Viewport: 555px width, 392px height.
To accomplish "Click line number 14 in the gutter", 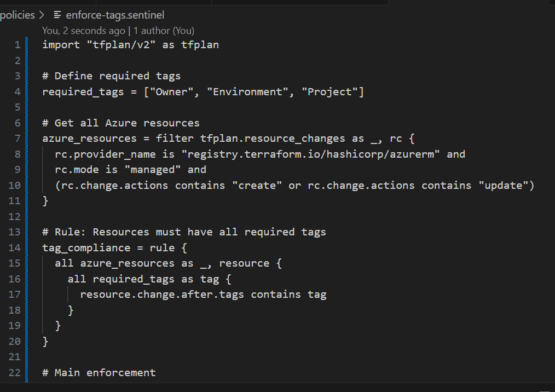I will coord(15,248).
